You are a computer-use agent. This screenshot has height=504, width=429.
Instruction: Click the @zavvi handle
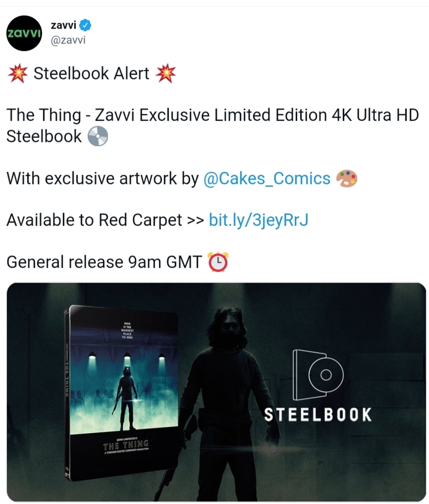(68, 40)
